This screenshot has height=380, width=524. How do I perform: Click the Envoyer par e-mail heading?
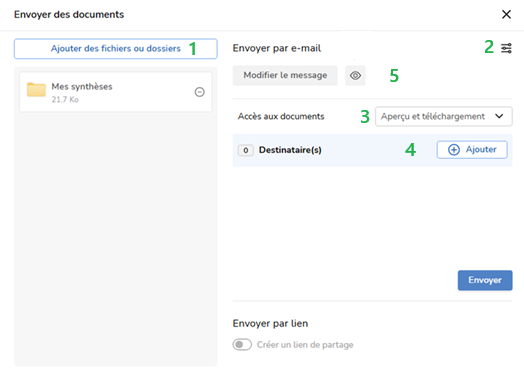(x=277, y=48)
